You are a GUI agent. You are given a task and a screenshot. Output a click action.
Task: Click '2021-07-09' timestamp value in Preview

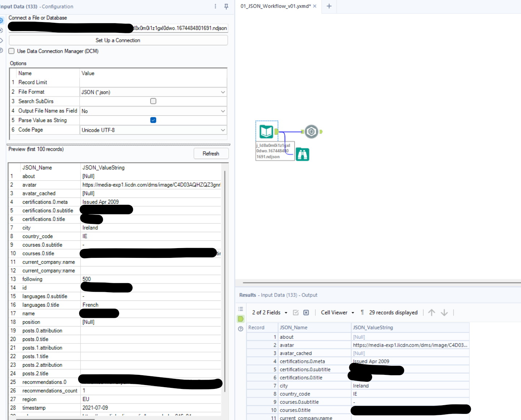coord(95,408)
